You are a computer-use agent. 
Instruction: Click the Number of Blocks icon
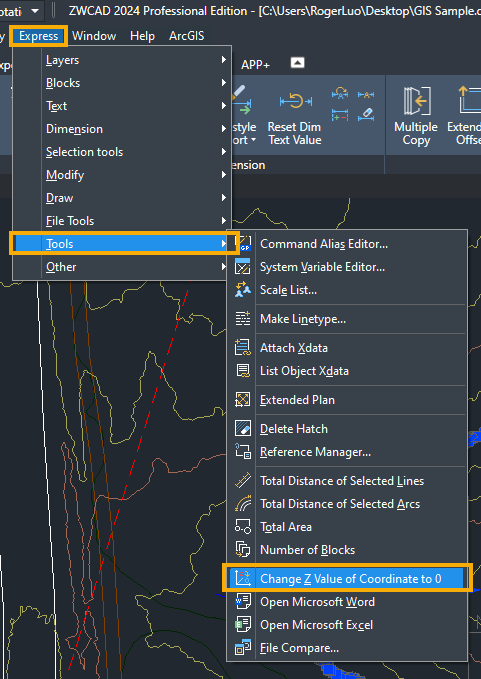coord(242,550)
